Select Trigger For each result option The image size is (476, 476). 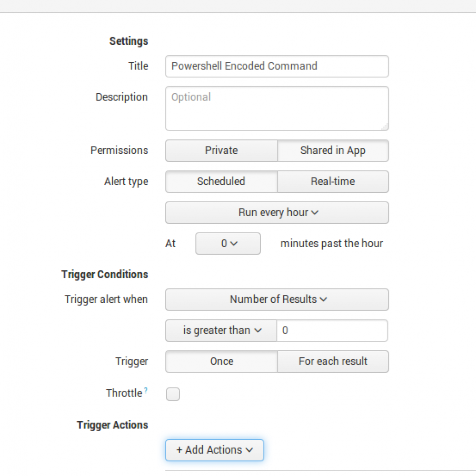[333, 361]
